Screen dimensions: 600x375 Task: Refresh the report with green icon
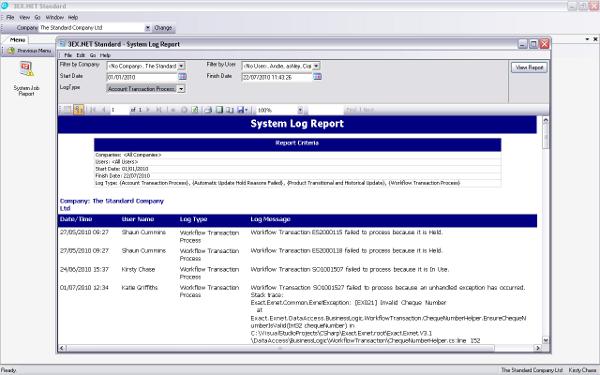click(195, 110)
